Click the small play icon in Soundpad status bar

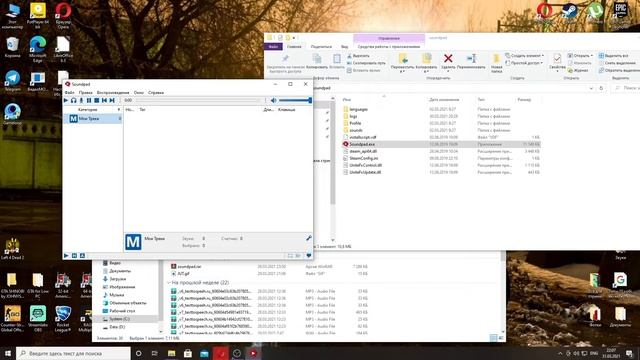66,256
